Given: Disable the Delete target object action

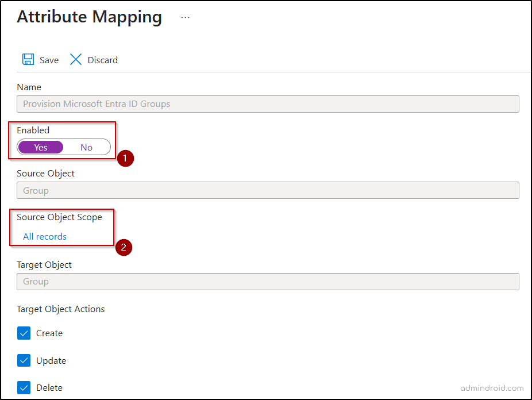Looking at the screenshot, I should click(24, 387).
